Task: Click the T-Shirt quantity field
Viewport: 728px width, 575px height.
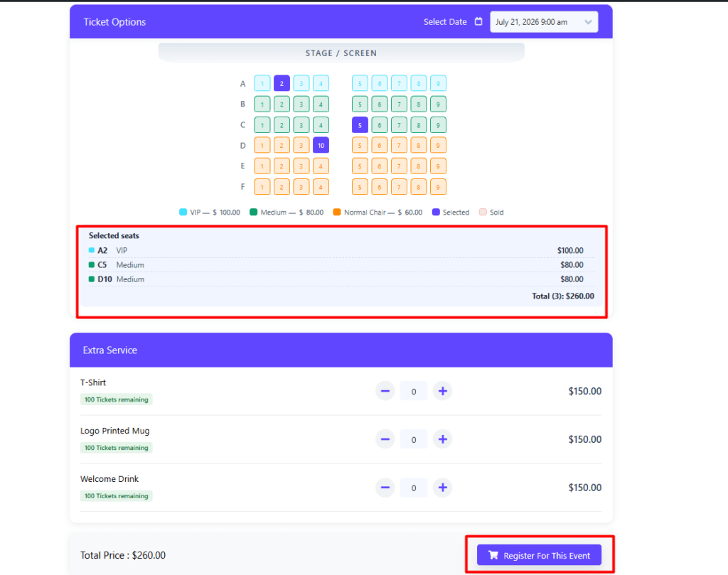Action: 414,391
